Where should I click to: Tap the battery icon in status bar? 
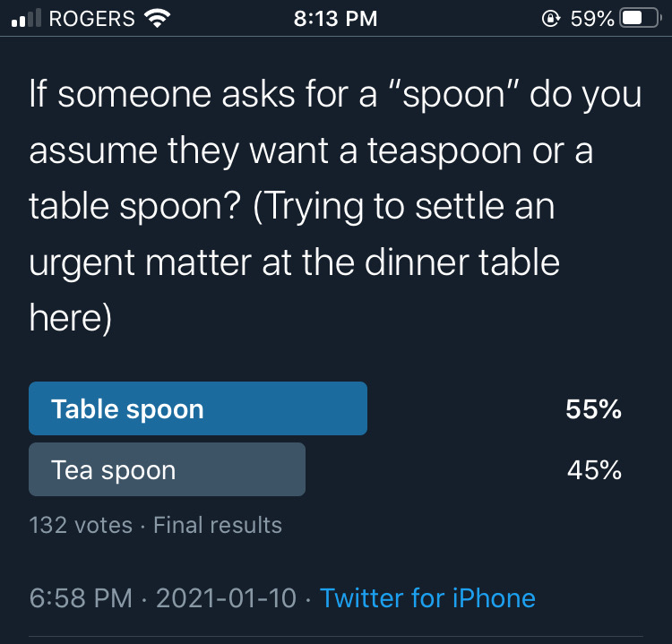pos(640,19)
